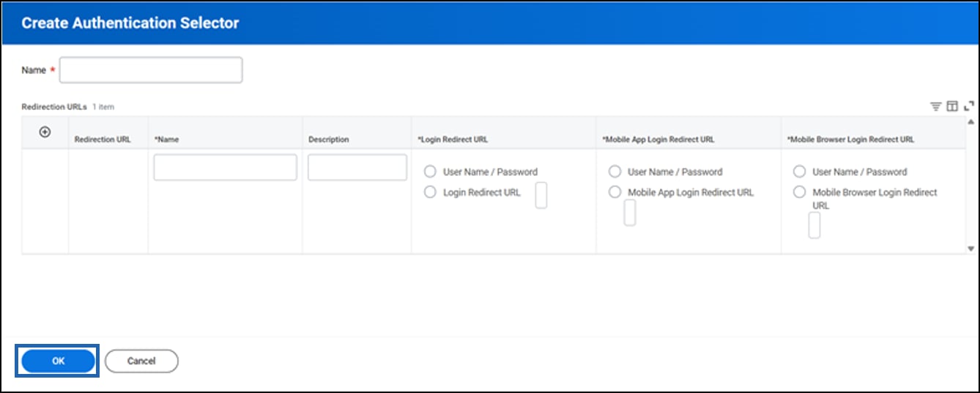Click the Cancel button
This screenshot has height=393, width=980.
pyautogui.click(x=141, y=361)
